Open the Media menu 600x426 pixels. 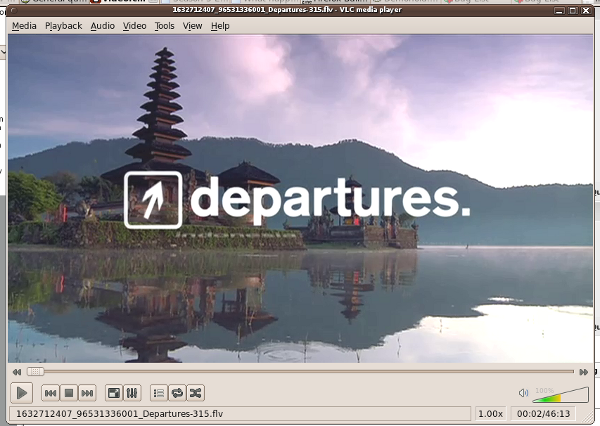tap(24, 26)
